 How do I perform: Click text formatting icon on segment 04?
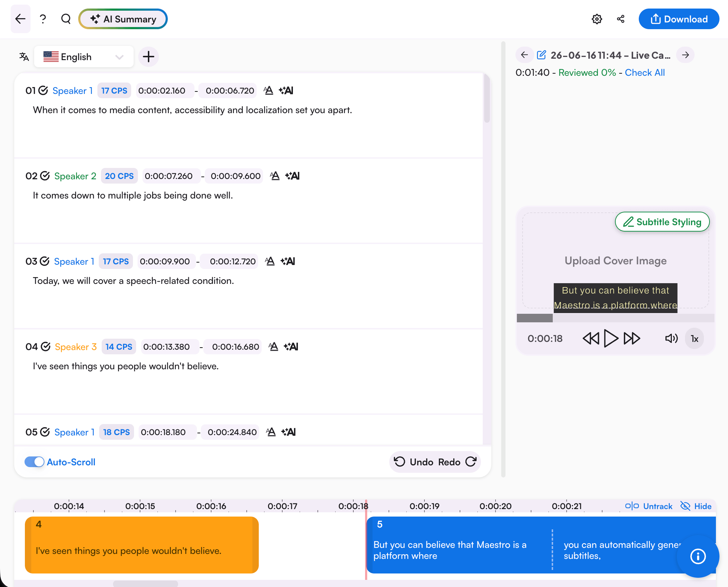point(273,347)
